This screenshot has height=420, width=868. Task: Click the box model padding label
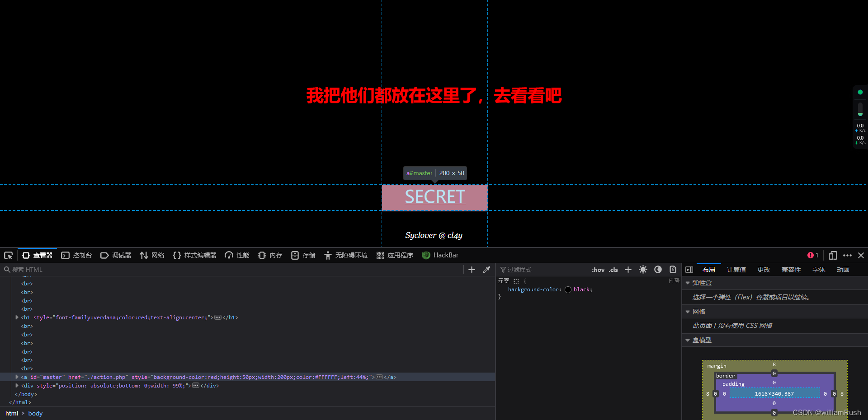pos(733,384)
